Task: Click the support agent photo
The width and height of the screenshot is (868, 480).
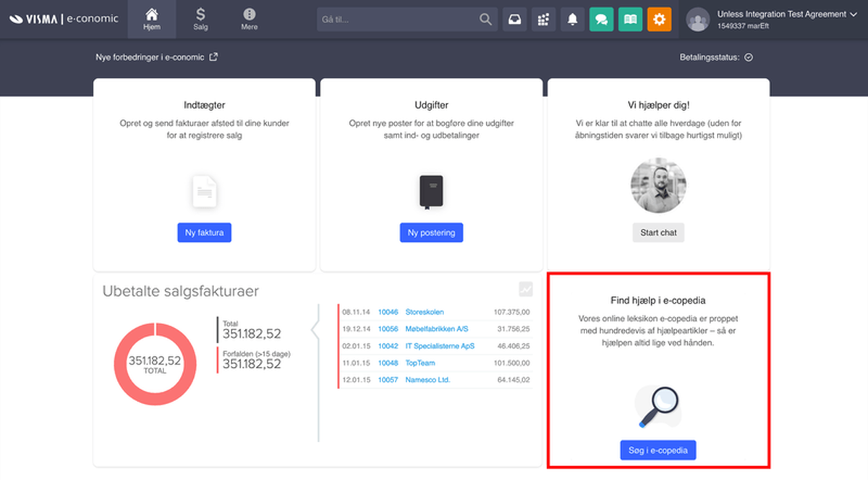Action: click(658, 186)
